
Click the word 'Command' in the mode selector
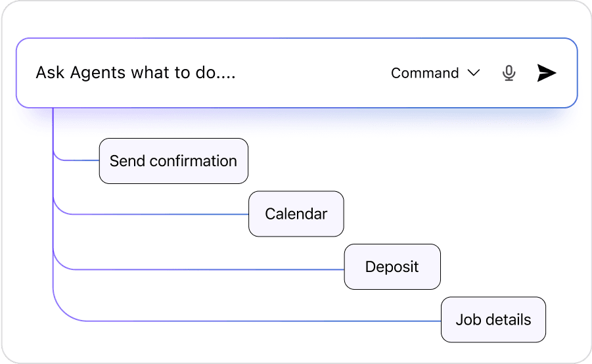(424, 73)
